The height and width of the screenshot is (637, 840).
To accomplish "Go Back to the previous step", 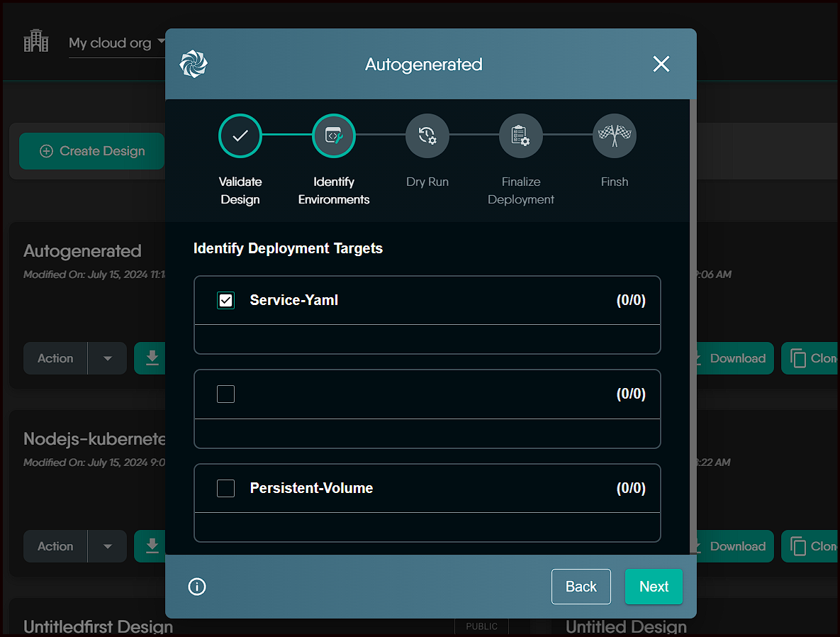I will 581,587.
